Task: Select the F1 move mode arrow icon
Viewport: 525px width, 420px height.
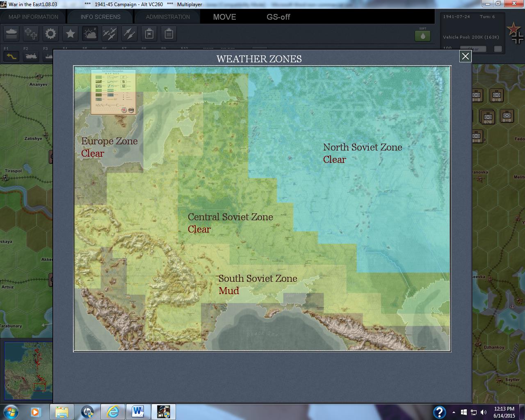Action: [x=11, y=56]
